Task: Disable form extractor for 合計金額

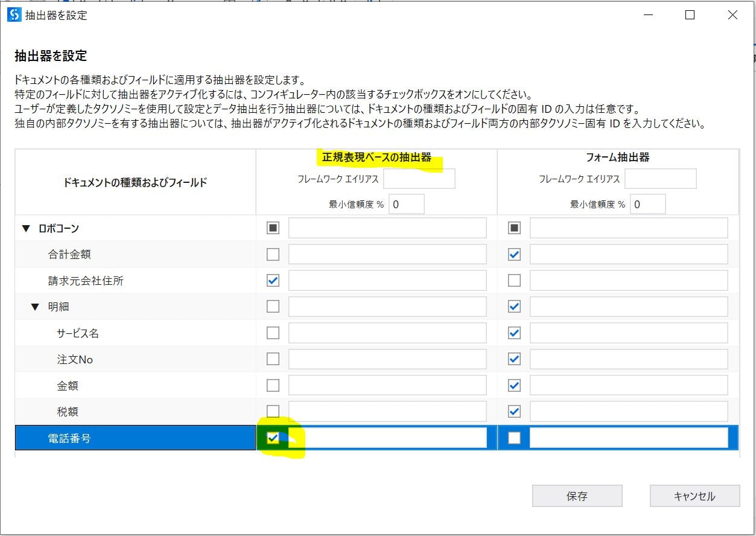Action: 513,254
